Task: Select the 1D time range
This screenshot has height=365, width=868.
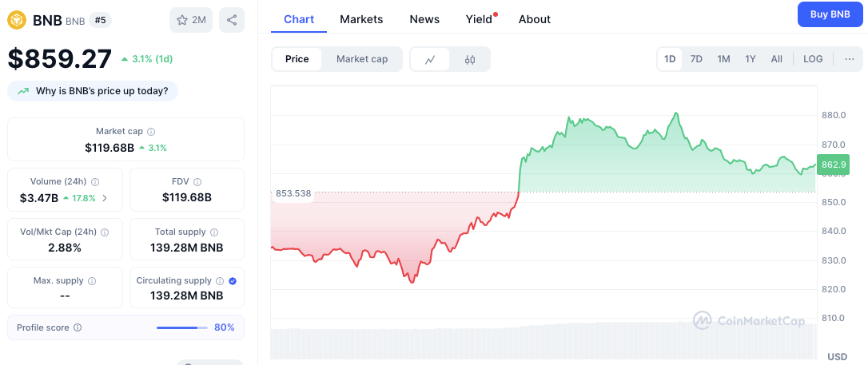Action: [x=670, y=59]
